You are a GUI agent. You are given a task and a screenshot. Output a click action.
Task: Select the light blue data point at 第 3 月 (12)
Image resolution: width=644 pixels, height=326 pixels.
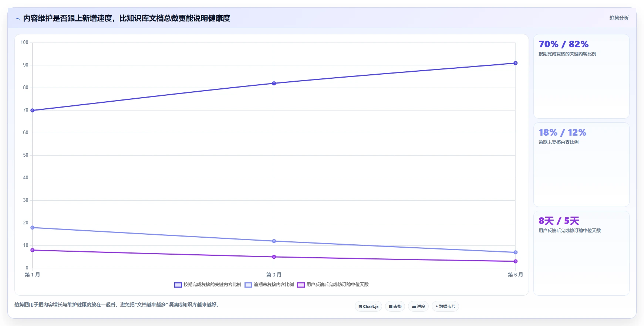(274, 241)
